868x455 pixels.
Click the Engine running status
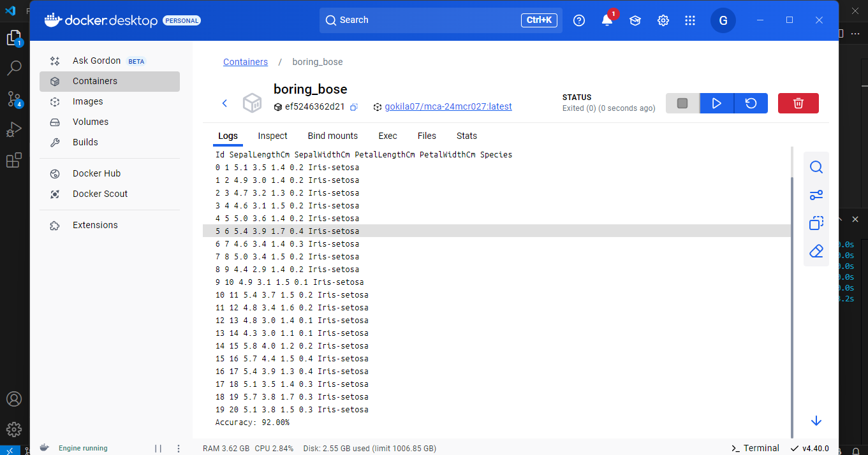click(83, 448)
